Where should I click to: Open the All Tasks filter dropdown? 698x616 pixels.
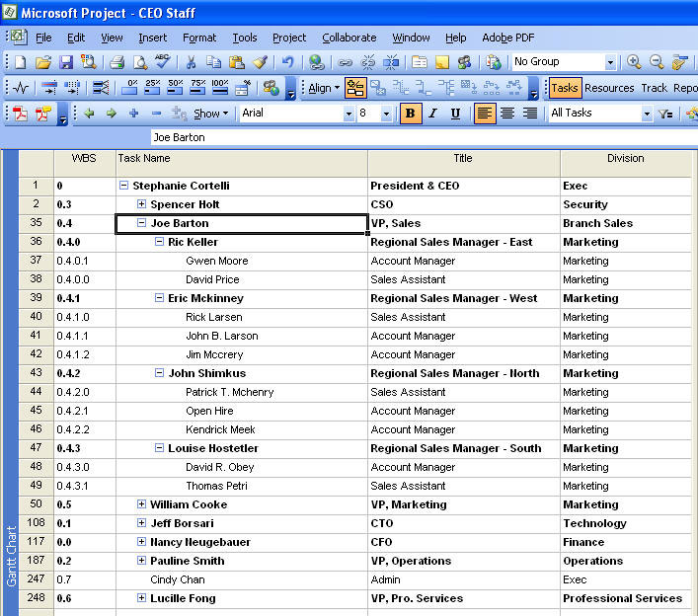coord(647,114)
